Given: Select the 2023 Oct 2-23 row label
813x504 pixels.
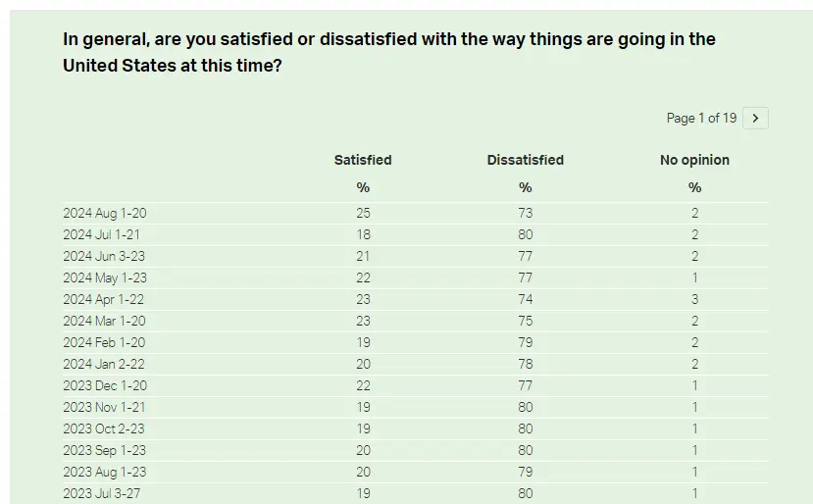Looking at the screenshot, I should (x=104, y=428).
